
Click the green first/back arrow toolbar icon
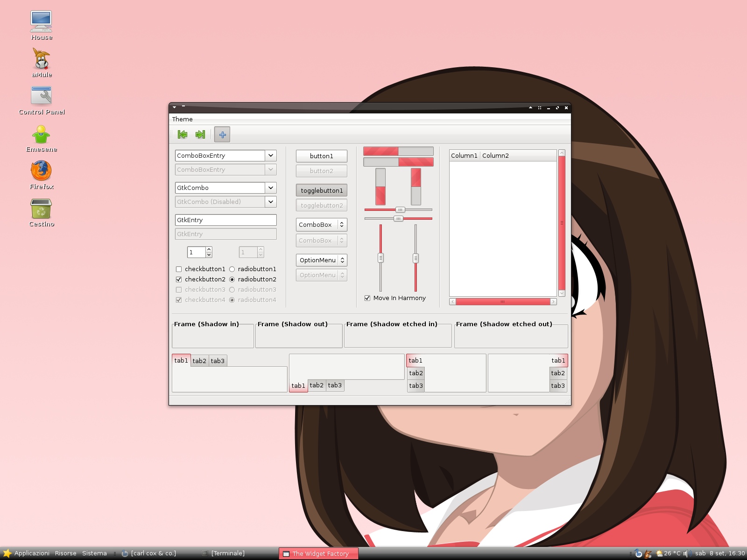click(183, 134)
